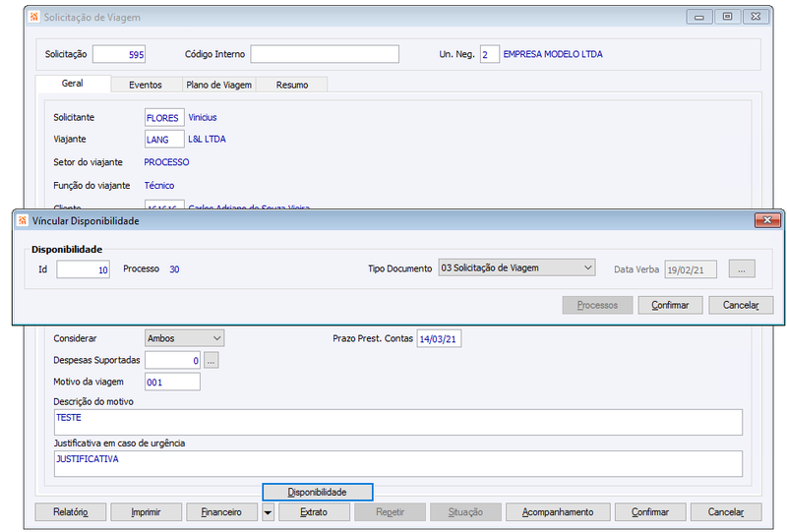This screenshot has width=787, height=532.
Task: Click the Solicitação de Viagem title bar icon
Action: [33, 17]
